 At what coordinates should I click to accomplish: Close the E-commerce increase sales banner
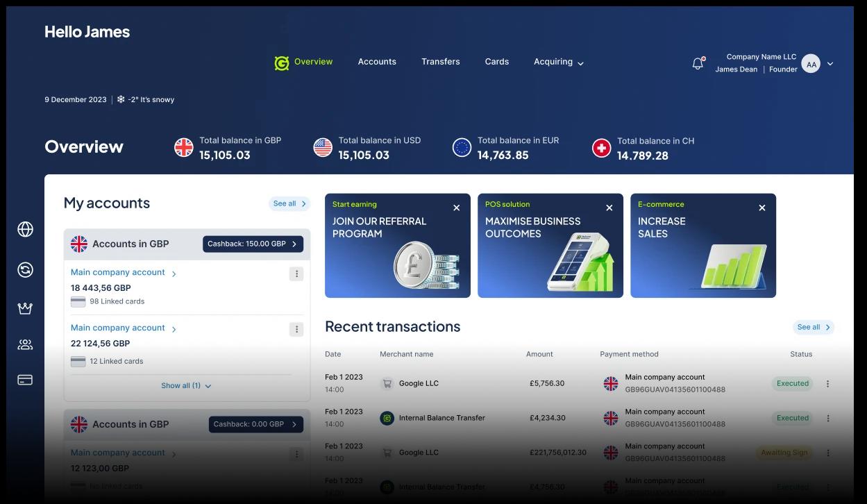tap(761, 208)
